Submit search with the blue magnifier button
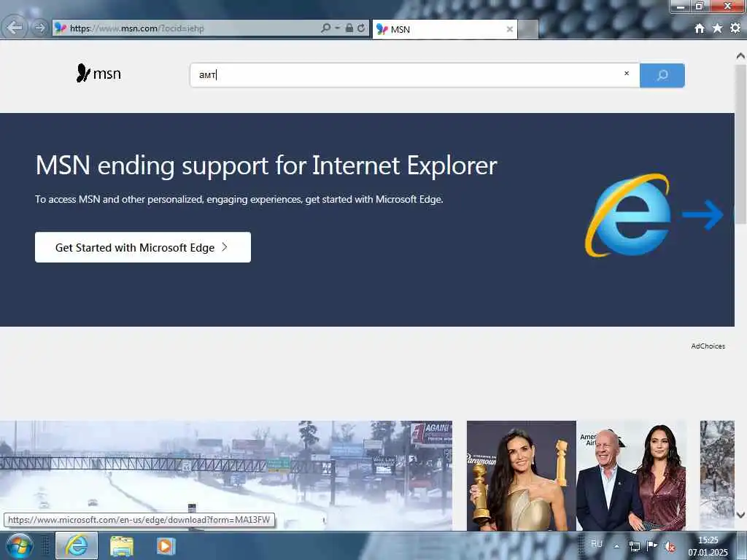Screen dimensions: 747x560 coord(662,75)
